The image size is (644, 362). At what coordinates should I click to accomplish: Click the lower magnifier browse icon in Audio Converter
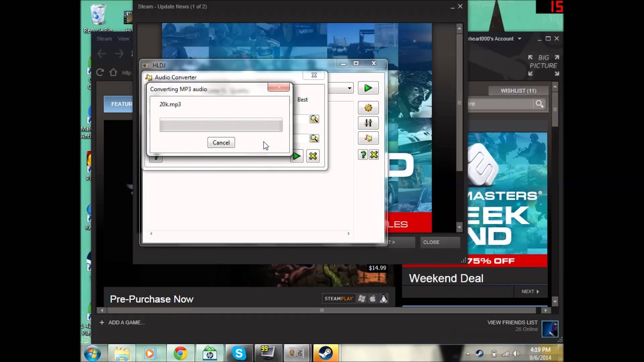[x=314, y=138]
